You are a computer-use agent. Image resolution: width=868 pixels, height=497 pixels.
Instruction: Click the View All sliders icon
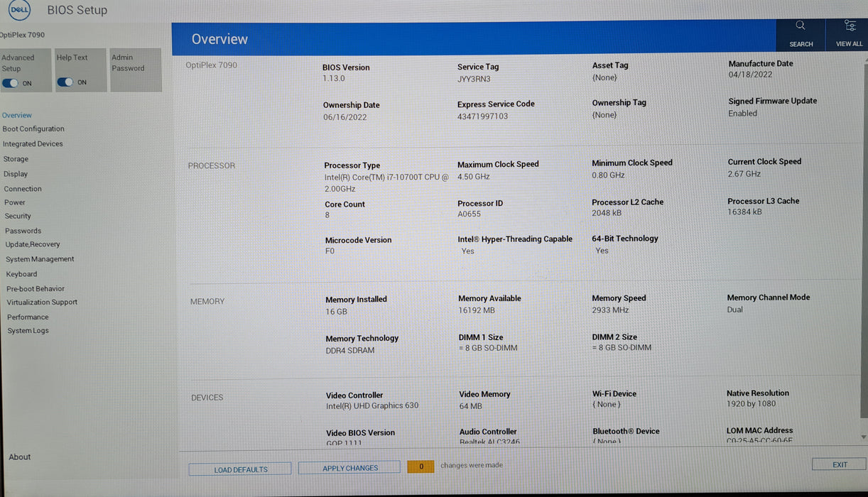coord(850,26)
